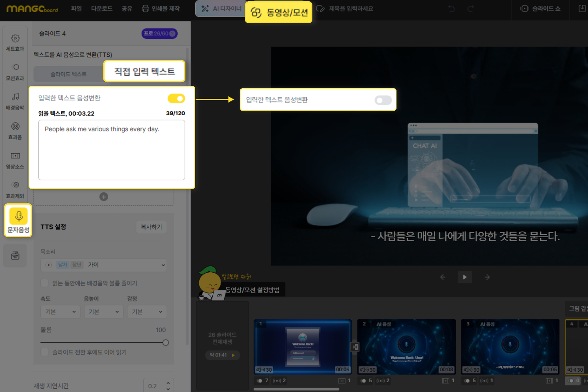Open the 파일 menu
This screenshot has width=588, height=392.
(x=76, y=9)
